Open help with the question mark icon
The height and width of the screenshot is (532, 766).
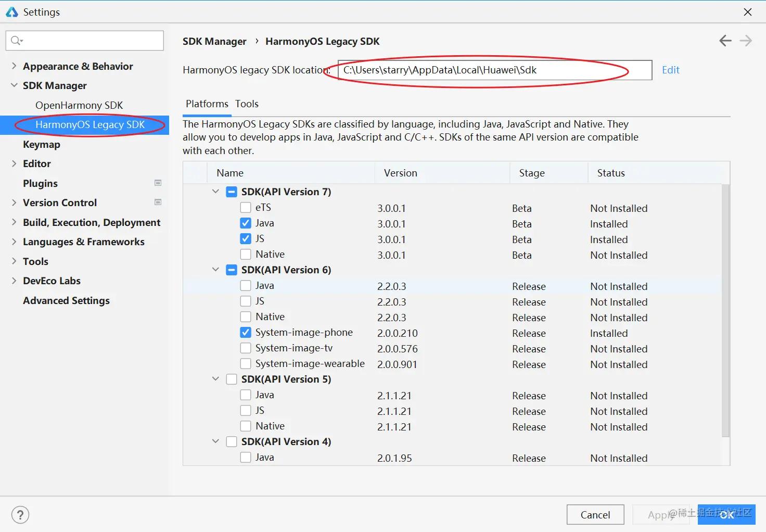pyautogui.click(x=20, y=515)
